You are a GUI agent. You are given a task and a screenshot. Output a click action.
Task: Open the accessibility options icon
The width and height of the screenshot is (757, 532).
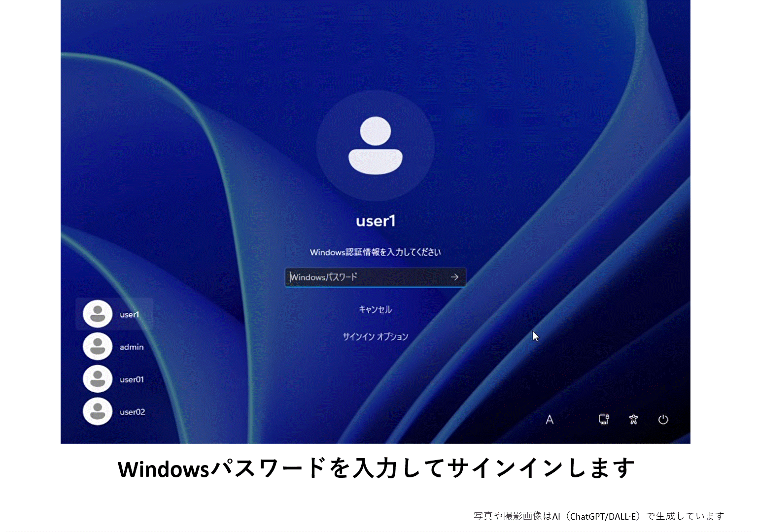click(634, 419)
